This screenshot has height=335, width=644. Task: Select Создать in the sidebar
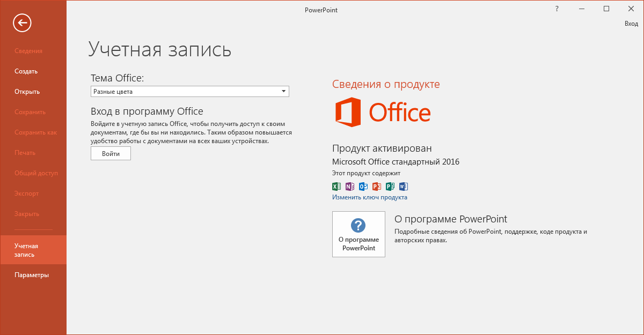pos(26,71)
